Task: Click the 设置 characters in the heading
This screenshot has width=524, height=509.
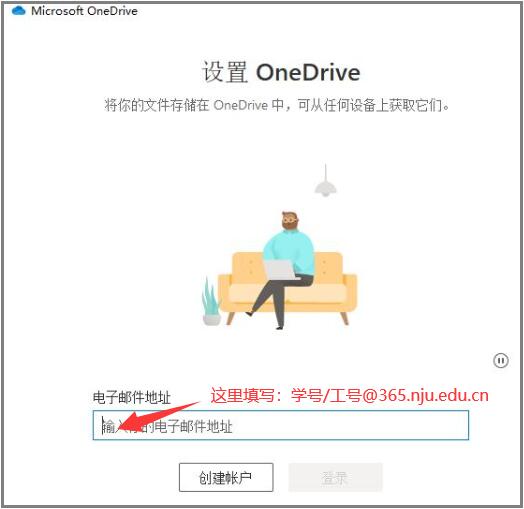Action: click(x=225, y=73)
